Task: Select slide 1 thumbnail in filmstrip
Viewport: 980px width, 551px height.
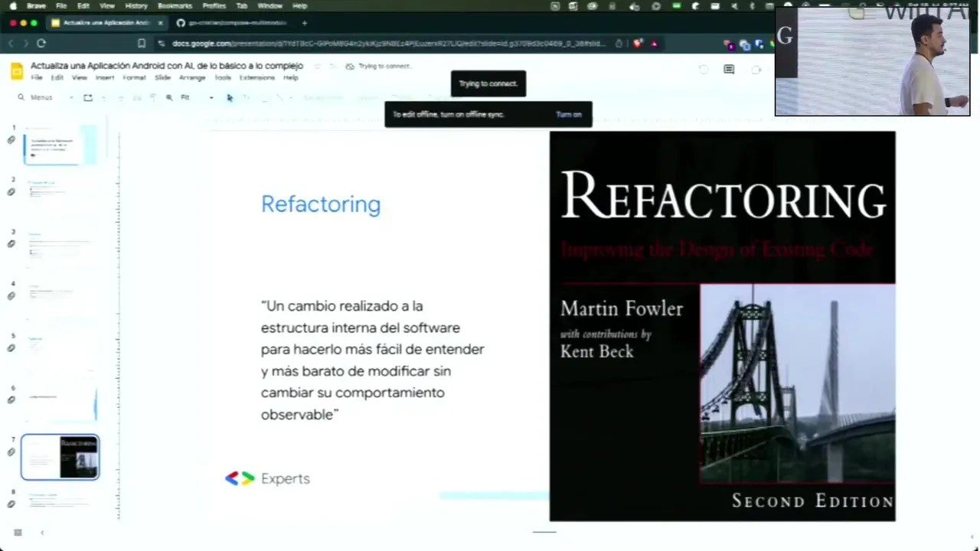Action: (x=60, y=145)
